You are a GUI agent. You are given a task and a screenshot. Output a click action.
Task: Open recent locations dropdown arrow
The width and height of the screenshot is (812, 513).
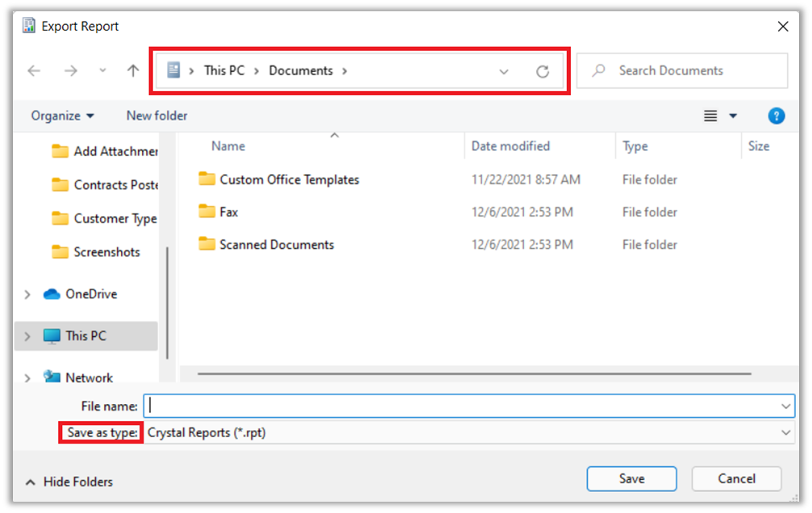[x=102, y=71]
